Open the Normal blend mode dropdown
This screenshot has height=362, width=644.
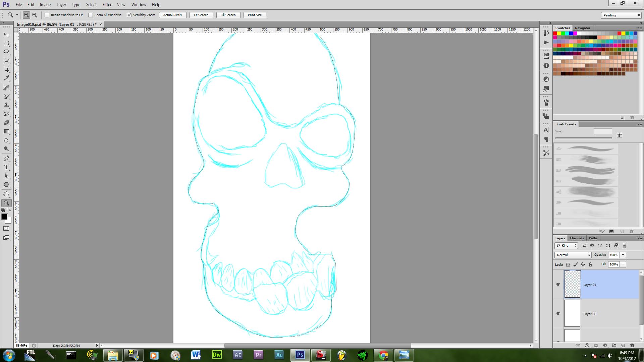[573, 255]
